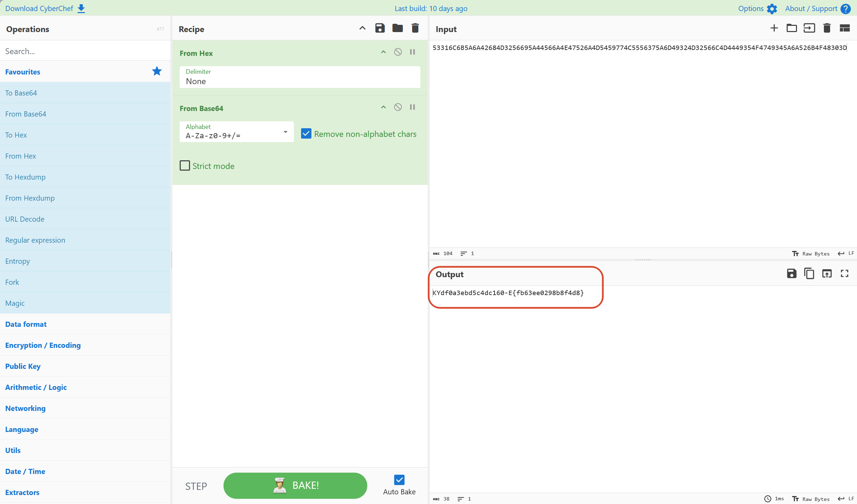Select Entropy operation
This screenshot has height=504, width=857.
coord(85,261)
